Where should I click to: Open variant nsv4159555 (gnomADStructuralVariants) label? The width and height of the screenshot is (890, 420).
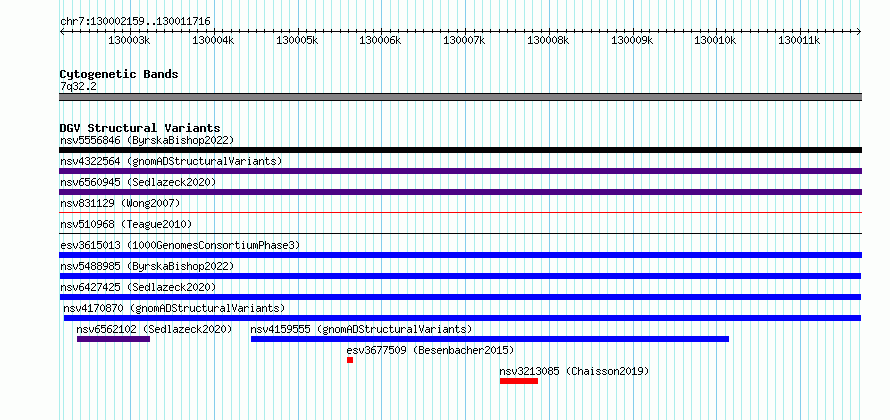click(362, 329)
